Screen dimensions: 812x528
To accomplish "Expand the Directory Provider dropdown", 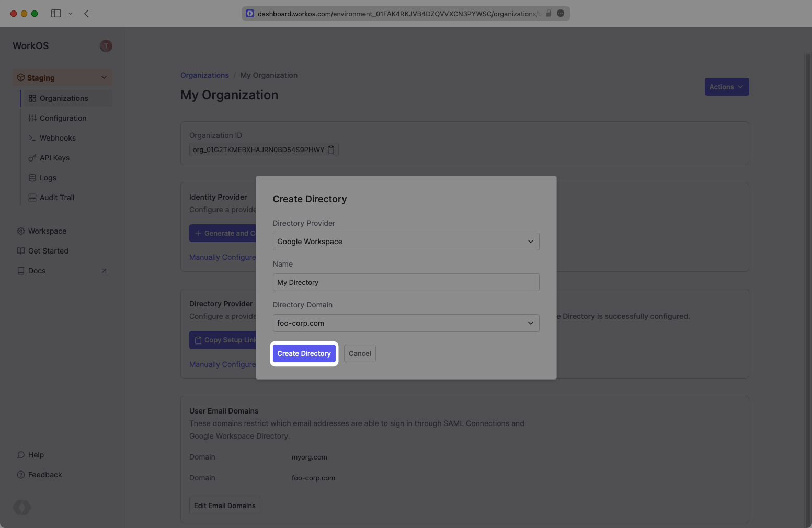I will pyautogui.click(x=406, y=242).
